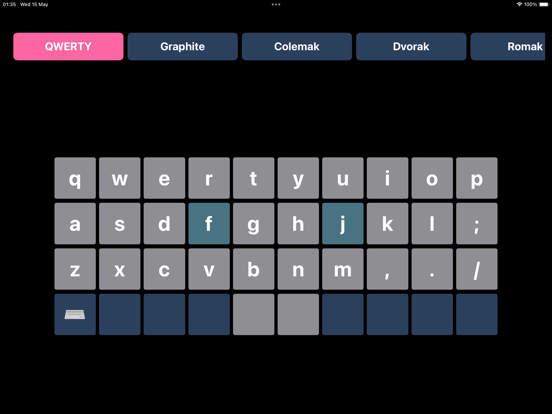Screen dimensions: 552x414
Task: Tap the p key
Action: click(x=477, y=178)
